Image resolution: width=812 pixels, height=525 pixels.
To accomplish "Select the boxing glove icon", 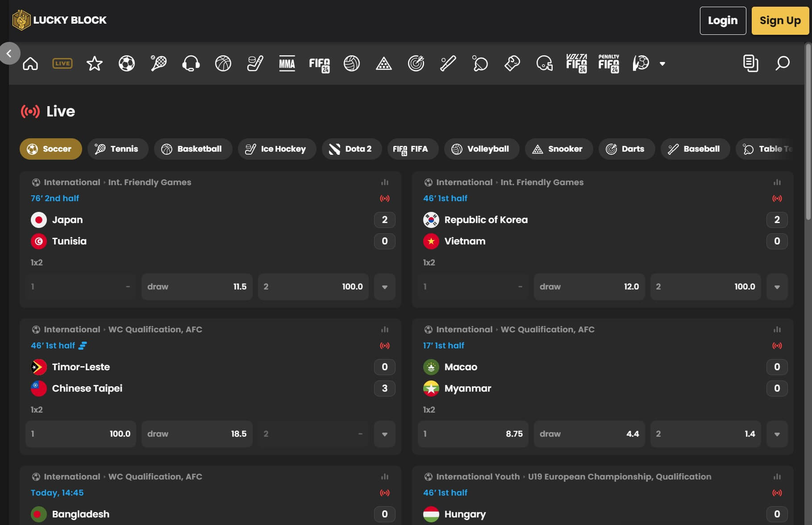I will pyautogui.click(x=512, y=63).
